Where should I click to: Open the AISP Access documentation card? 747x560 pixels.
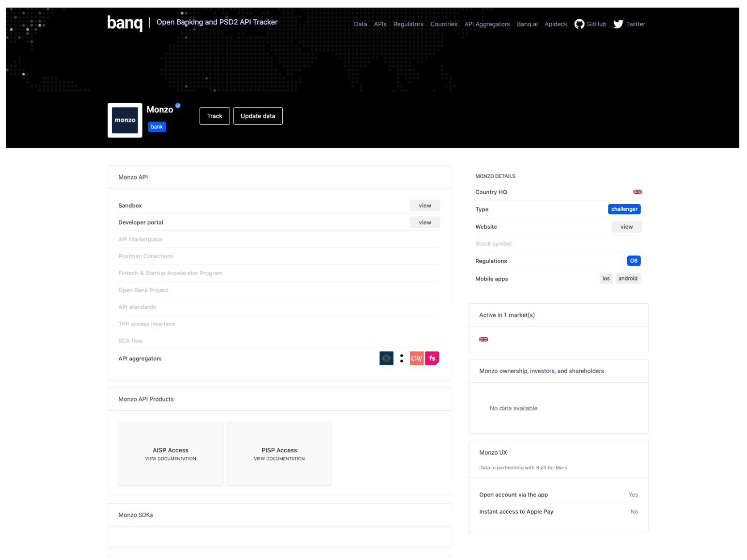(x=171, y=453)
